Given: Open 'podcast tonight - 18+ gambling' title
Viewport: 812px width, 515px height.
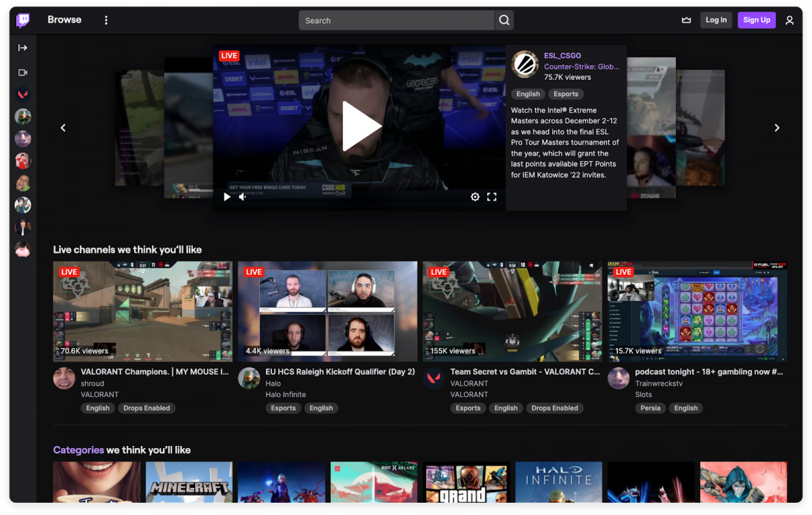Looking at the screenshot, I should tap(709, 372).
